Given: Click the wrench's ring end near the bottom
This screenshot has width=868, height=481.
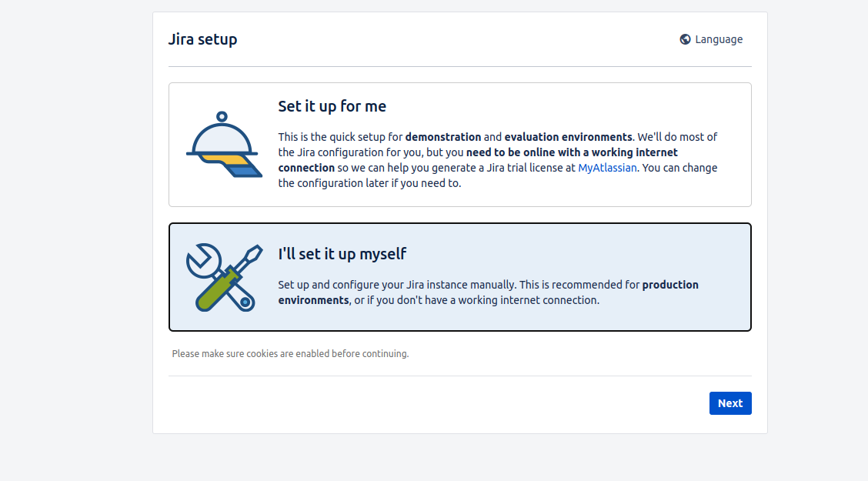Looking at the screenshot, I should coord(245,302).
